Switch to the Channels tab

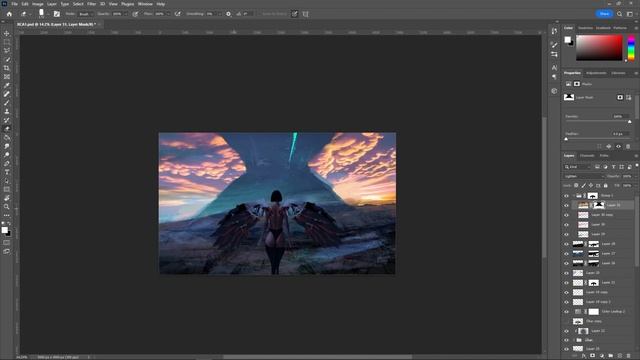(587, 156)
